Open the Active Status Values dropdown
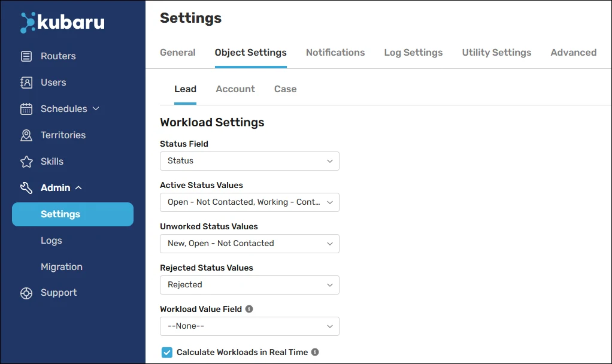The height and width of the screenshot is (364, 612). 249,202
